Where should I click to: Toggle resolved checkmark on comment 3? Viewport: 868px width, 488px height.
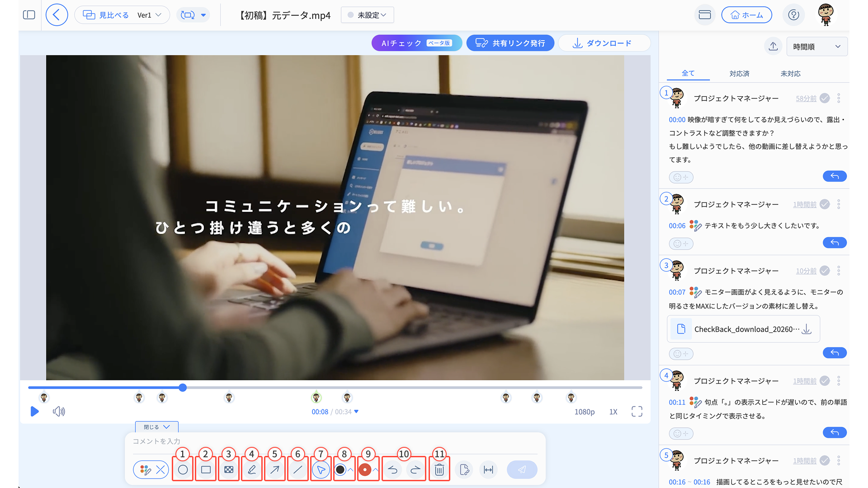[825, 271]
